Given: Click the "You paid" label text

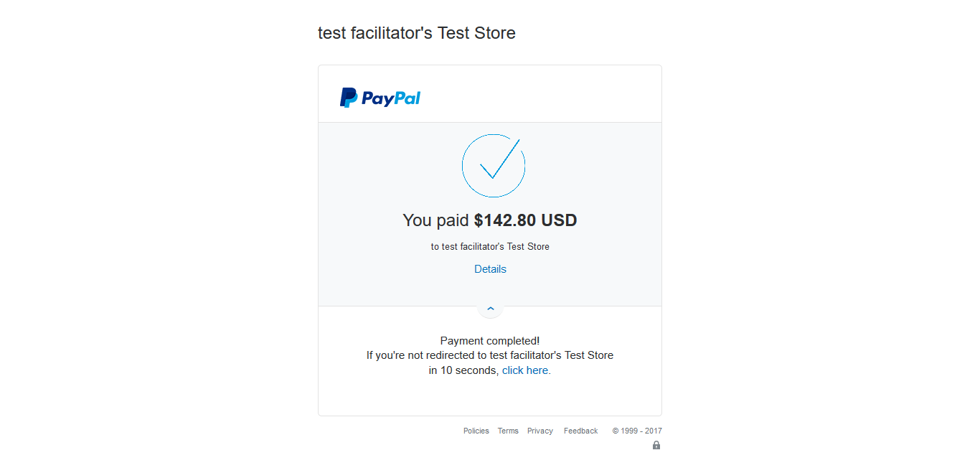Looking at the screenshot, I should 435,220.
